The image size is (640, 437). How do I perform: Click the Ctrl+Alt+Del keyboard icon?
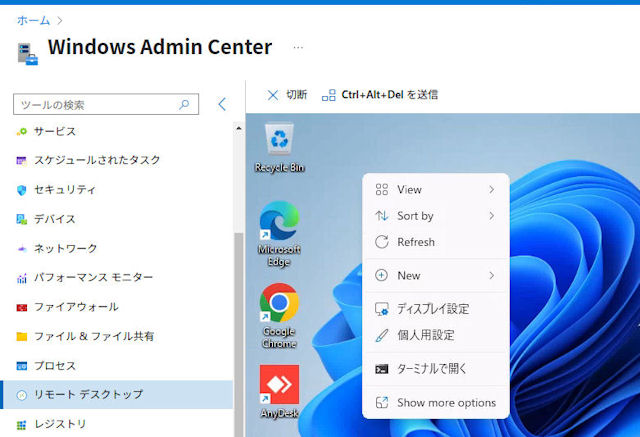tap(329, 95)
